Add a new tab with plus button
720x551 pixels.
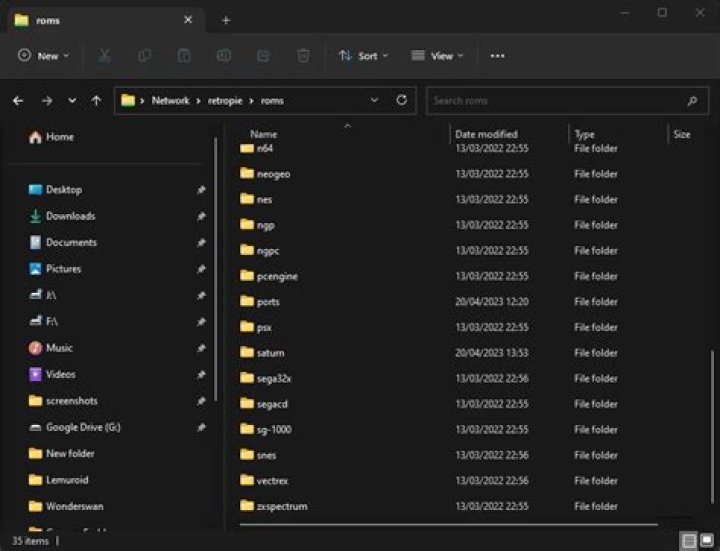(226, 20)
